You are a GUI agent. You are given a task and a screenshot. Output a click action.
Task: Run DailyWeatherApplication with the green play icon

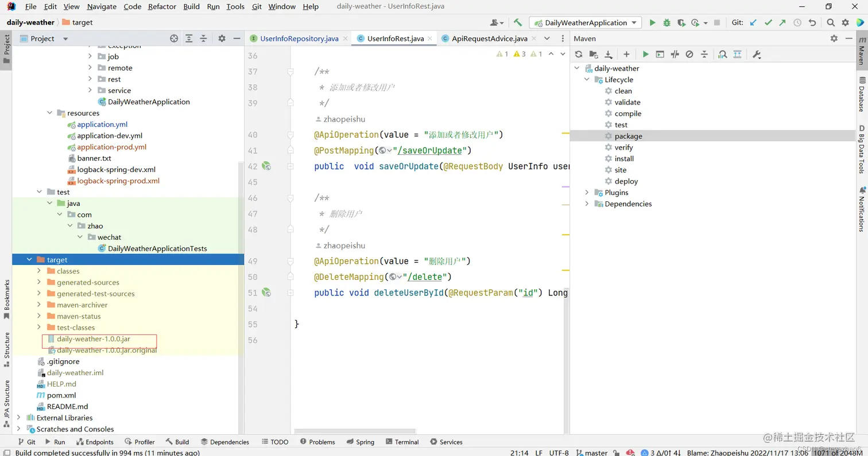(652, 22)
